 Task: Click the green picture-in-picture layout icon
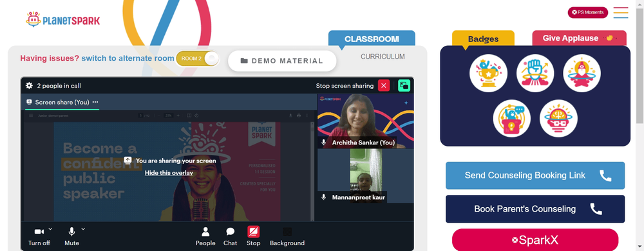click(x=404, y=86)
